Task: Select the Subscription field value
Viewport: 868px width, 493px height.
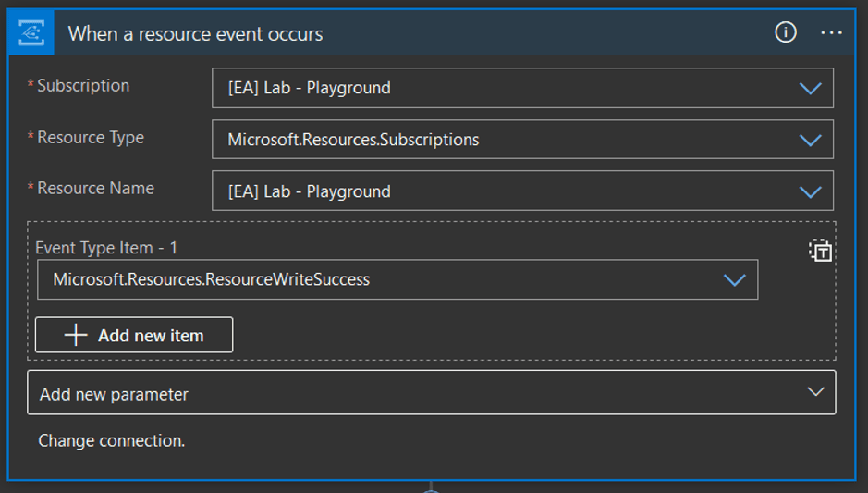Action: coord(522,88)
